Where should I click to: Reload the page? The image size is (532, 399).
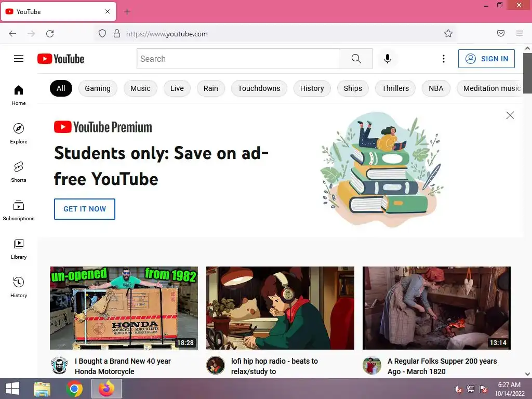coord(50,34)
